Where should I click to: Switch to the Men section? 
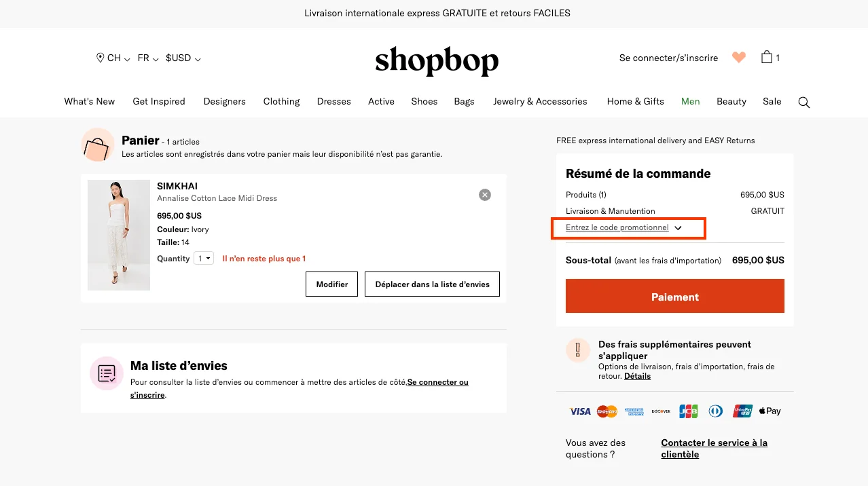[690, 101]
